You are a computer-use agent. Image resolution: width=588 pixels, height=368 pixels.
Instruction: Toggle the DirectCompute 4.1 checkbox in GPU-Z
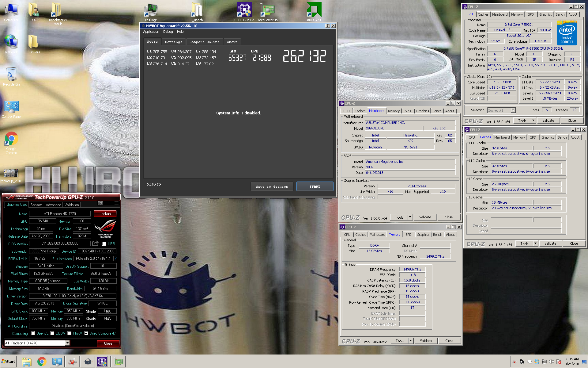pos(86,333)
